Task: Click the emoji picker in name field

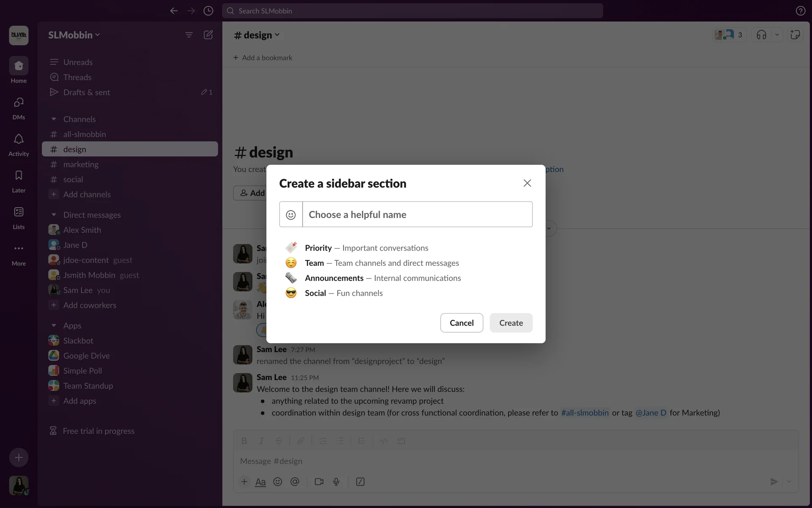Action: click(x=291, y=215)
